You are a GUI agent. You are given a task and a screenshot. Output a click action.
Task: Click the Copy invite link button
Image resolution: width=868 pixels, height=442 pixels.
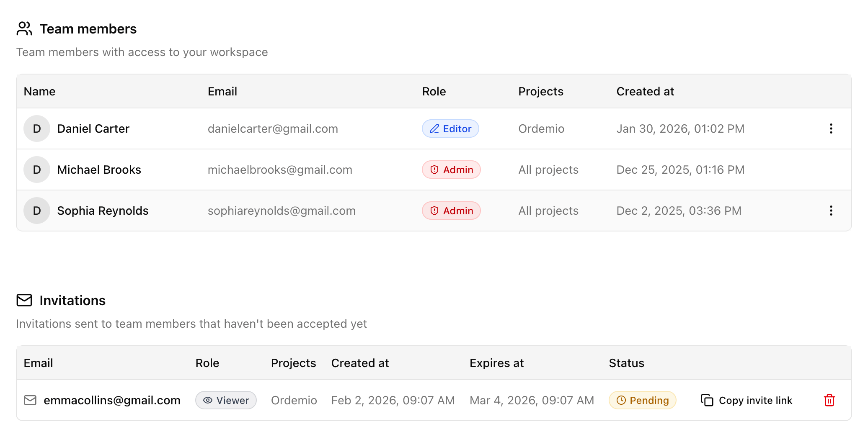747,400
